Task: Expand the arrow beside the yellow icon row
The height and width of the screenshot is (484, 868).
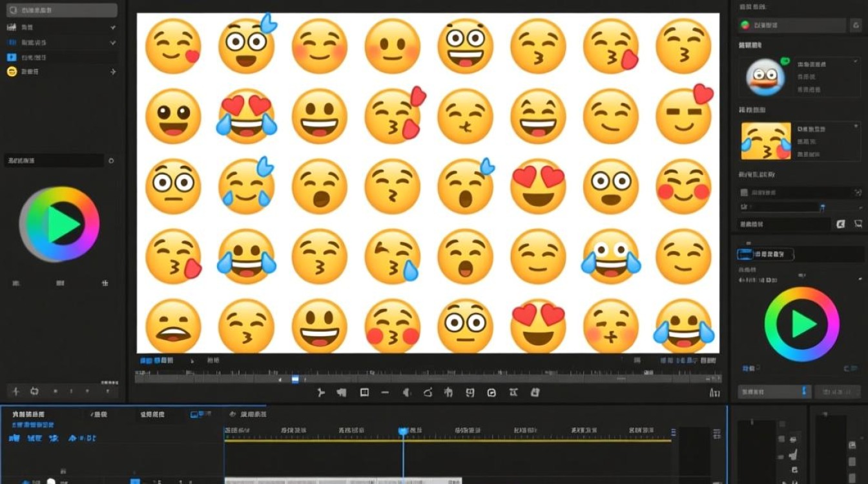Action: [x=113, y=72]
